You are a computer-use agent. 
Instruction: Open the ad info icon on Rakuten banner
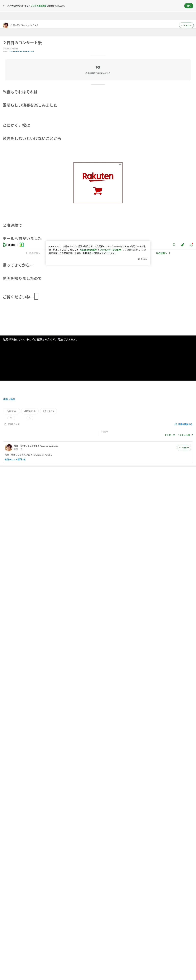click(120, 164)
